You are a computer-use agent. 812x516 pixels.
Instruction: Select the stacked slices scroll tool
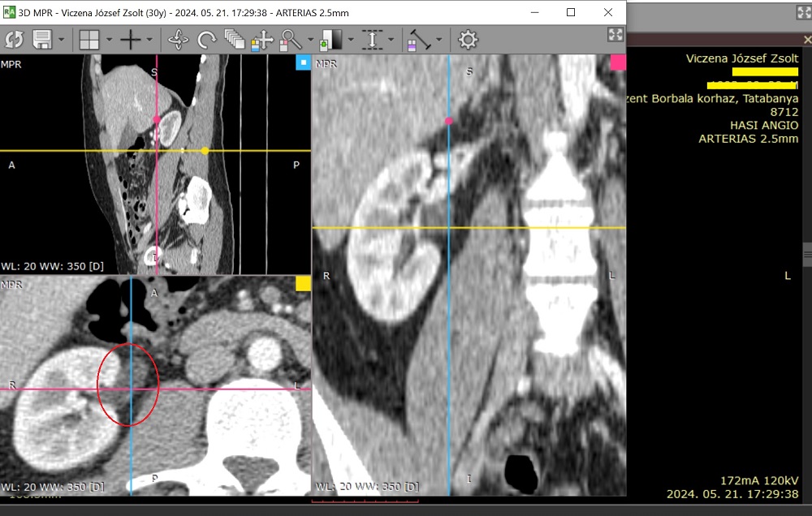tap(235, 40)
